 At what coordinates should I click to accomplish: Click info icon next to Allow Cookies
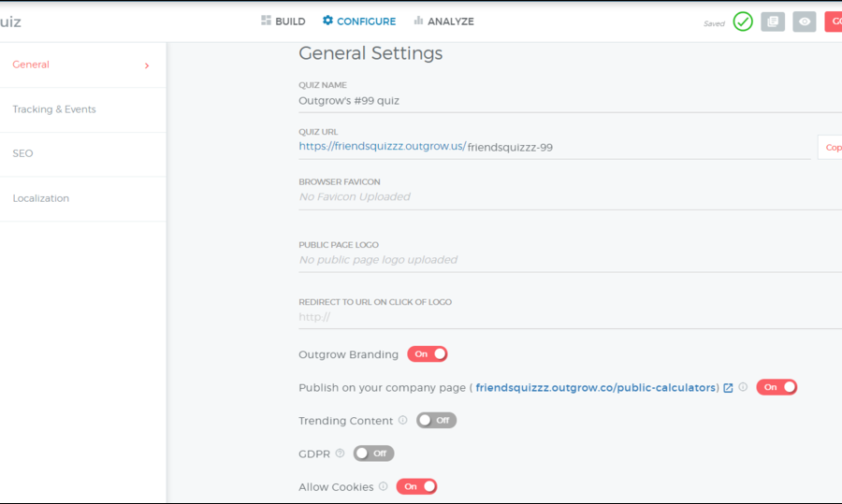pos(384,486)
